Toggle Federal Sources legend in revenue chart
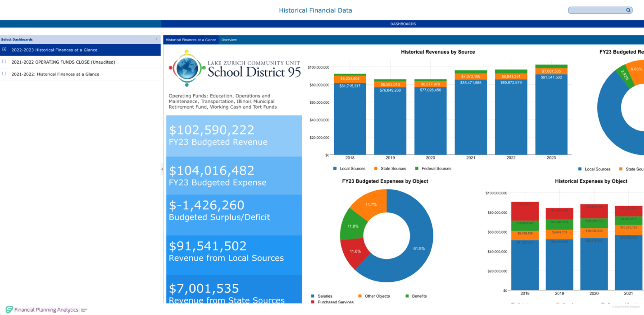This screenshot has width=644, height=315. [433, 168]
